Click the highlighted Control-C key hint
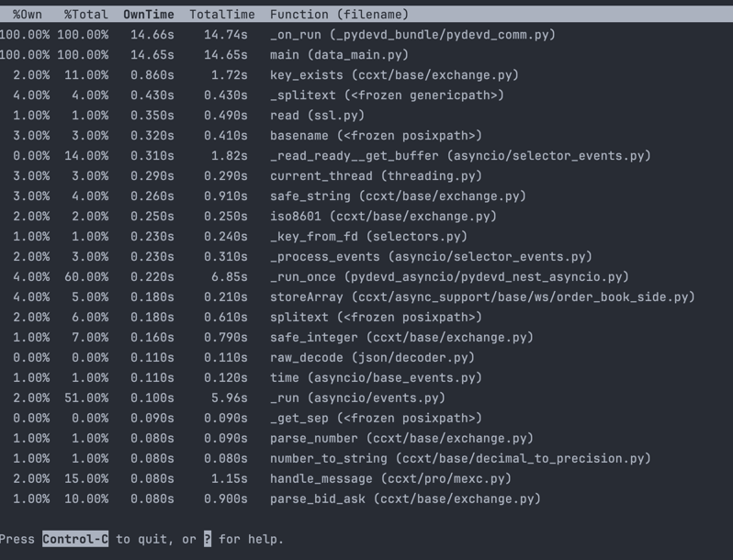The width and height of the screenshot is (733, 560). [x=75, y=539]
